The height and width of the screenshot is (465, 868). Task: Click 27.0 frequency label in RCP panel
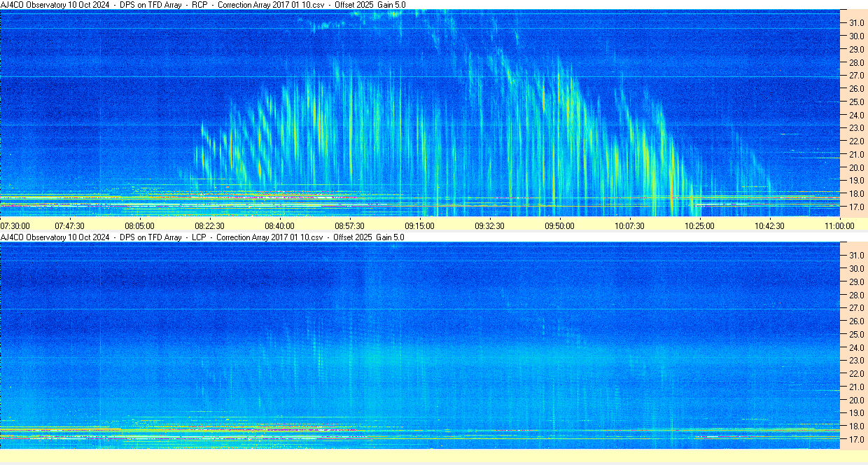pyautogui.click(x=856, y=76)
